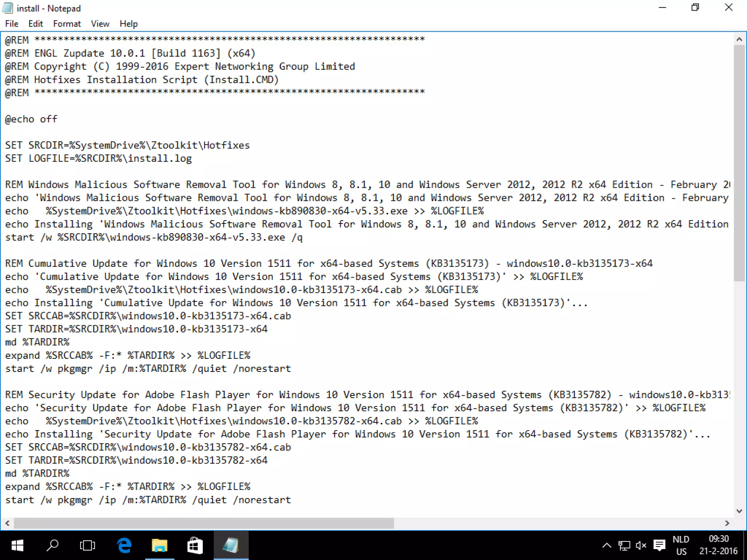Open taskbar Search

point(53,545)
